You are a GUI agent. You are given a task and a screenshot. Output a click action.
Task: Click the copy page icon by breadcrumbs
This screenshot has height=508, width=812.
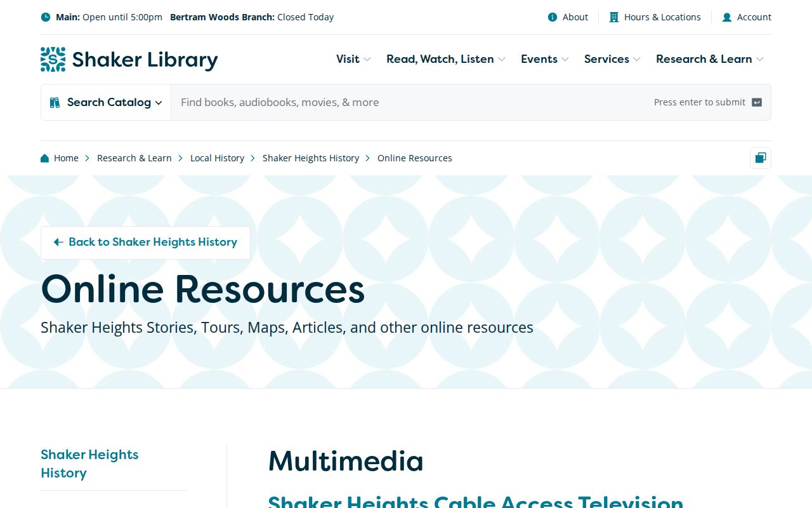click(x=761, y=158)
